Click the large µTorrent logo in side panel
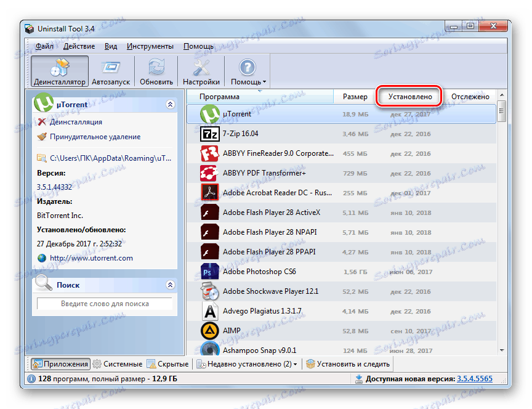The height and width of the screenshot is (409, 532). pos(44,102)
